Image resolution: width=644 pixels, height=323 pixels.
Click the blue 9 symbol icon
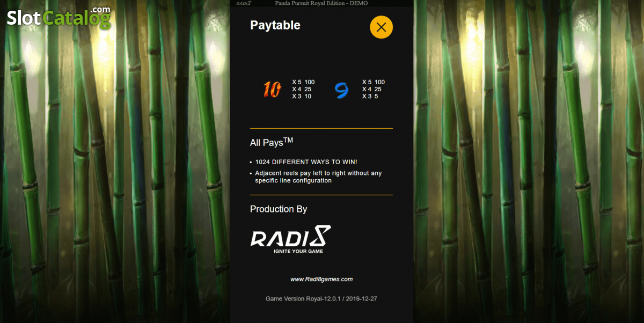click(341, 90)
